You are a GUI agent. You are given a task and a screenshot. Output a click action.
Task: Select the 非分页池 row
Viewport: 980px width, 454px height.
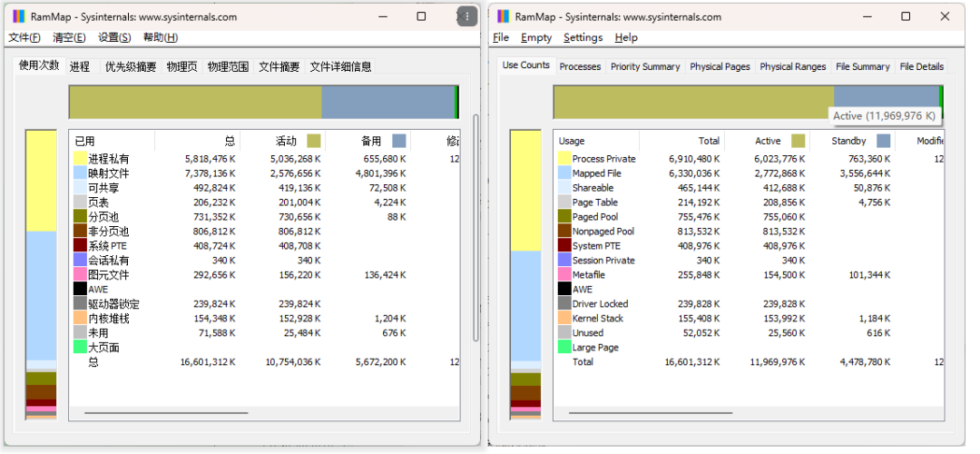(x=265, y=231)
